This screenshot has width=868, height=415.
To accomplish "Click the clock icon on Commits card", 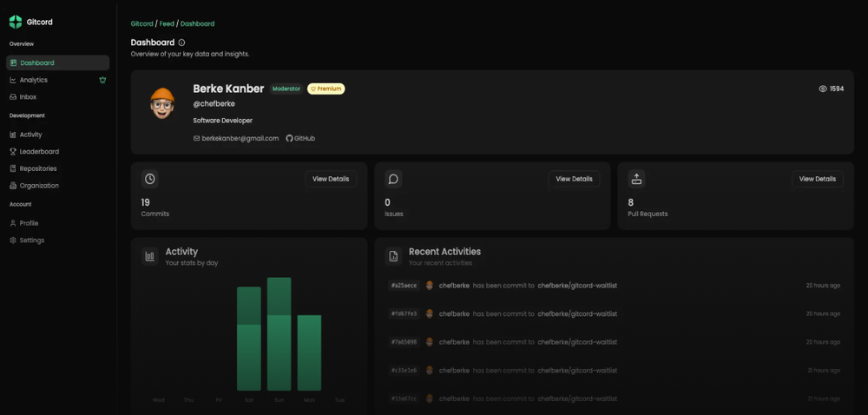I will (x=150, y=179).
